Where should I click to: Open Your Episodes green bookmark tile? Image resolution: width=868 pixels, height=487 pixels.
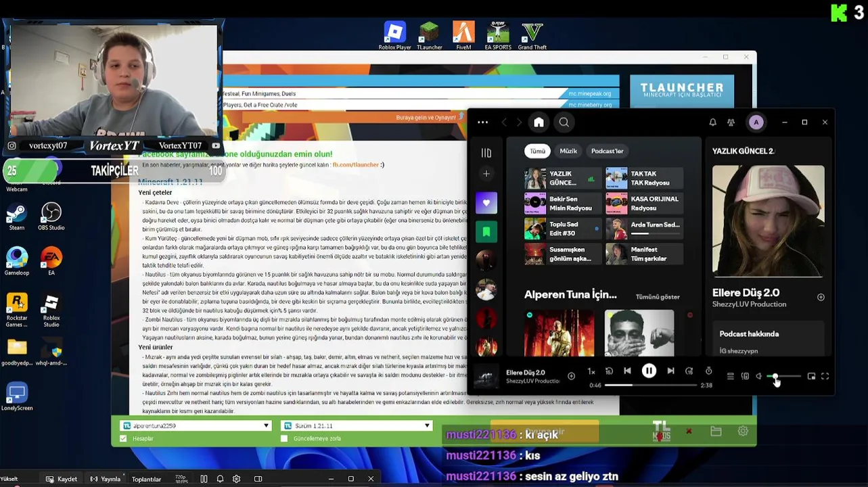pos(486,231)
